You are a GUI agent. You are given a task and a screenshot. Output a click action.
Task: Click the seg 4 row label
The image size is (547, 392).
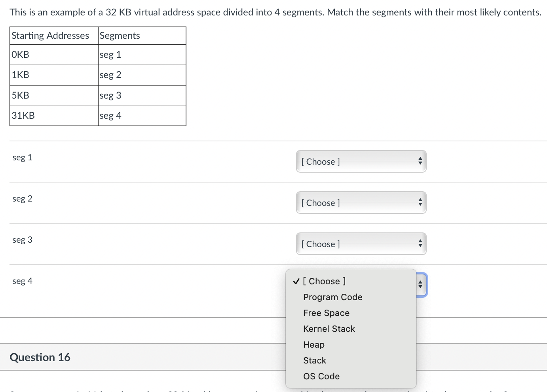(22, 281)
